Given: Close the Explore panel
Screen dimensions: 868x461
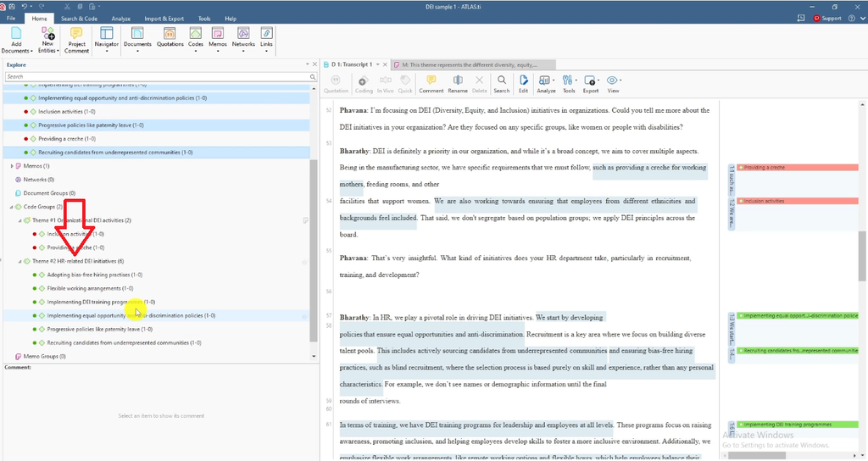Looking at the screenshot, I should [x=315, y=64].
